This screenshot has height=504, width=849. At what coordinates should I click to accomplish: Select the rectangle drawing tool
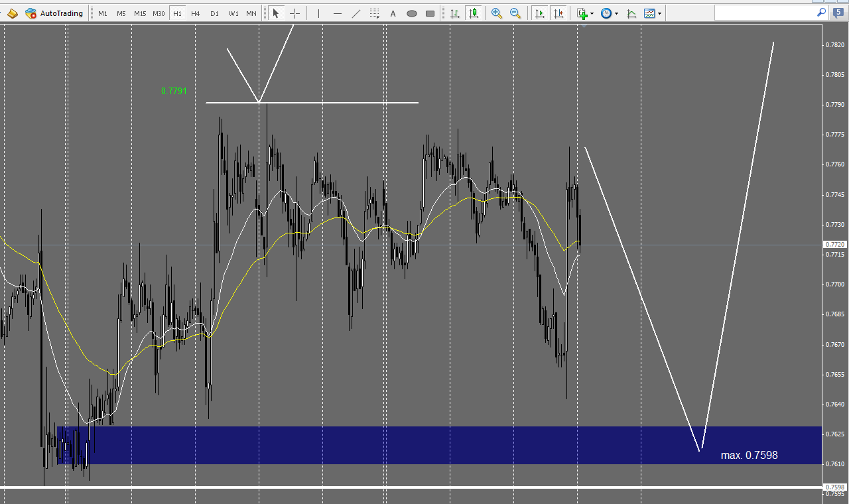430,13
